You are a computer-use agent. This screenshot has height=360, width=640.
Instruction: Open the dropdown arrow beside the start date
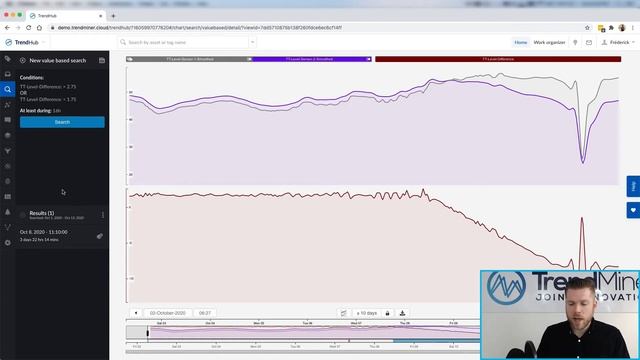136,313
